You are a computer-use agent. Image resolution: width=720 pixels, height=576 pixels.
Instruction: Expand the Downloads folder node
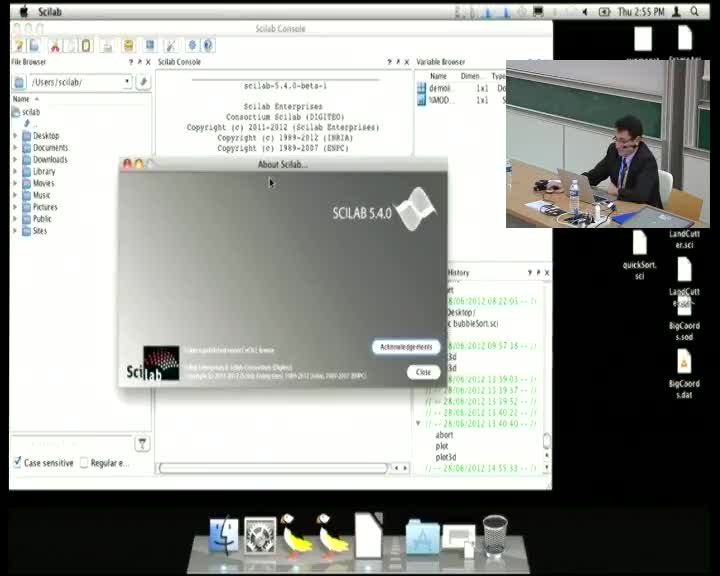15,160
